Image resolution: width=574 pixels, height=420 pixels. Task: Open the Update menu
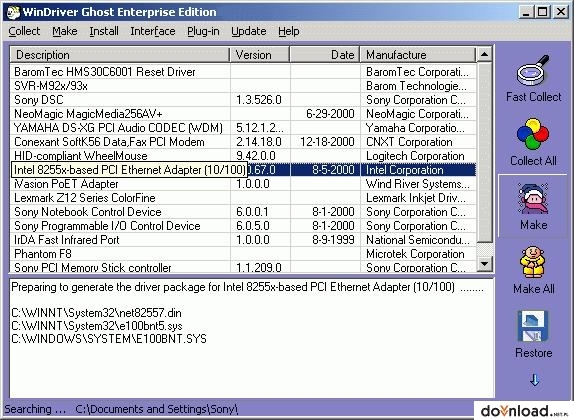(x=249, y=31)
